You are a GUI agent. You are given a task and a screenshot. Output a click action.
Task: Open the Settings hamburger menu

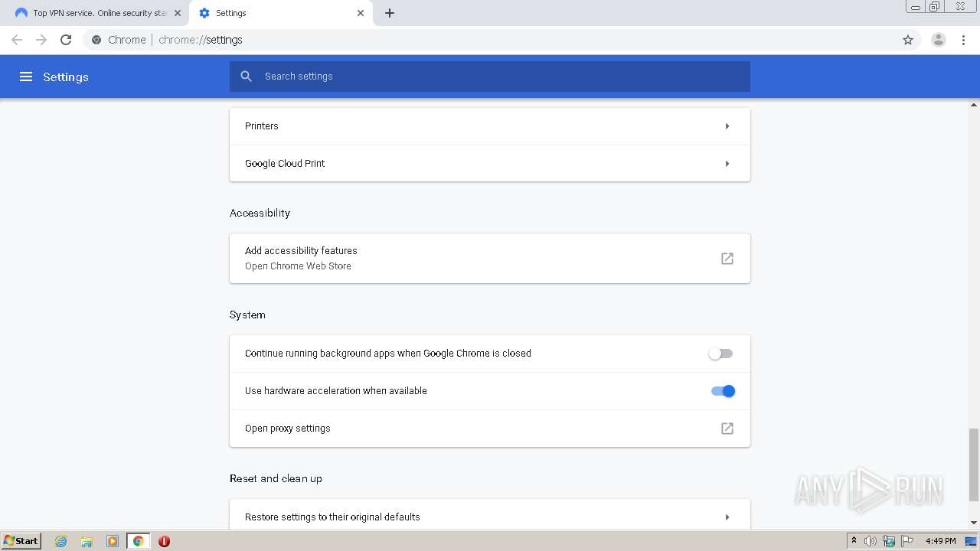click(26, 77)
